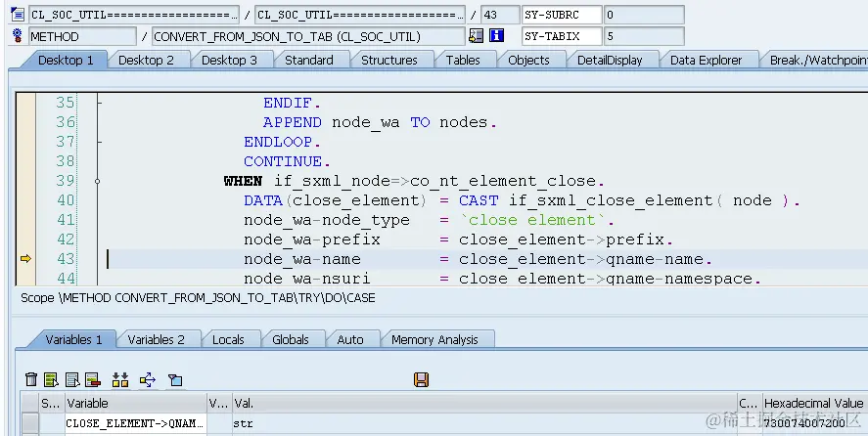Viewport: 868px width, 436px height.
Task: Click 'APPEND node_wa TO nodes' line
Action: (380, 122)
